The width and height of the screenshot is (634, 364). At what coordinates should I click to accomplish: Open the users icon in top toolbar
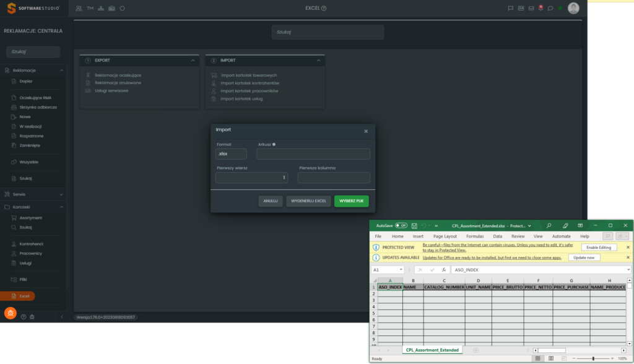point(79,8)
